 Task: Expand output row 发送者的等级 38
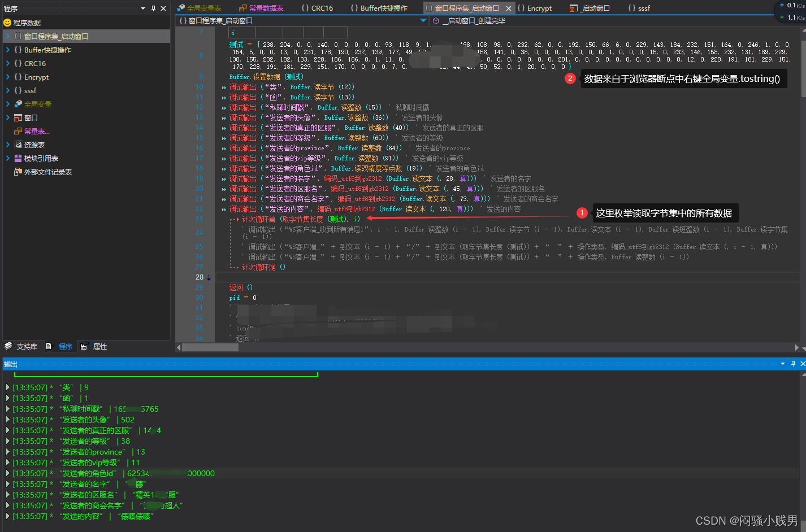point(8,441)
